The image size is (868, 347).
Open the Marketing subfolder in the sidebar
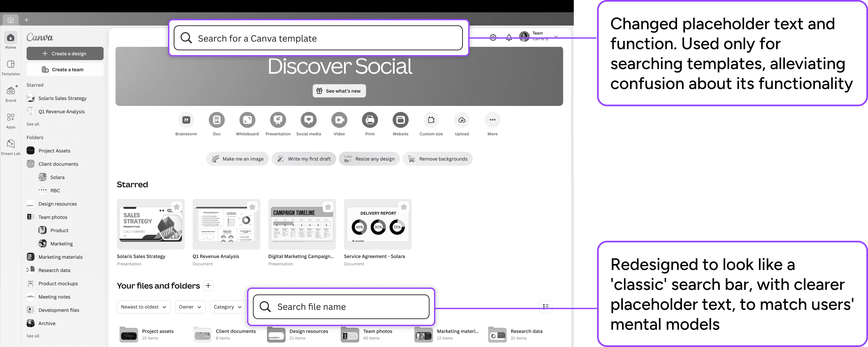[x=55, y=244]
